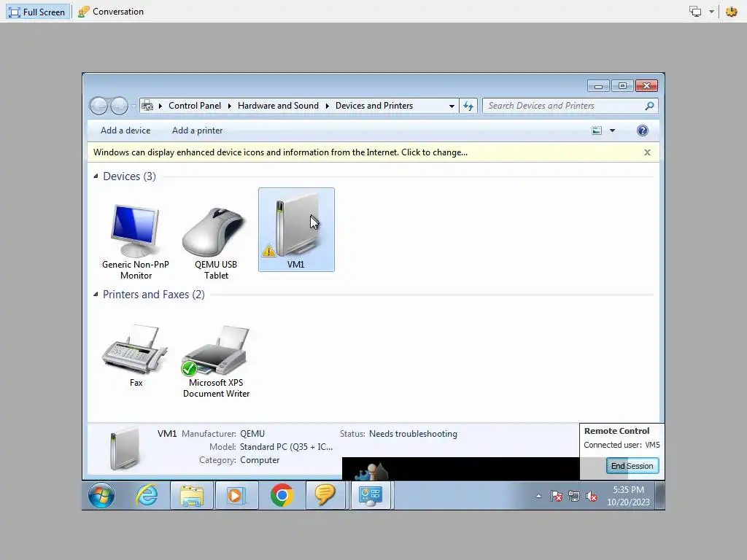
Task: Dismiss the yellow information bar
Action: pyautogui.click(x=647, y=152)
